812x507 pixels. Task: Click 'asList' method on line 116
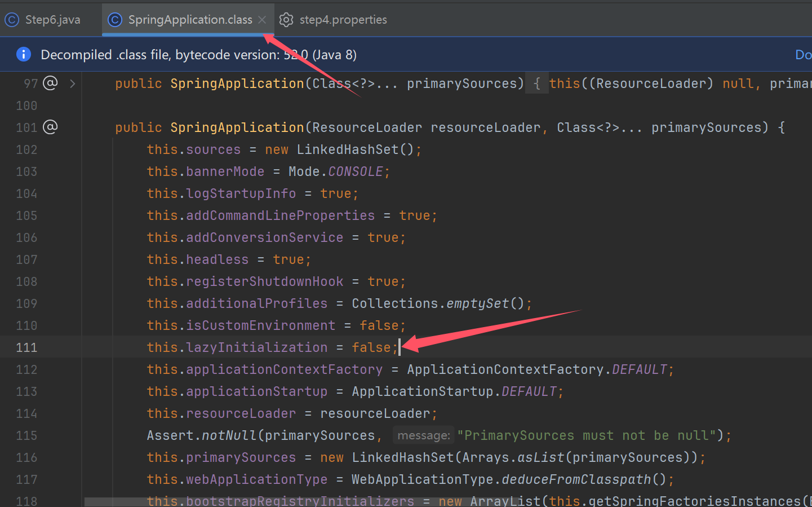541,457
